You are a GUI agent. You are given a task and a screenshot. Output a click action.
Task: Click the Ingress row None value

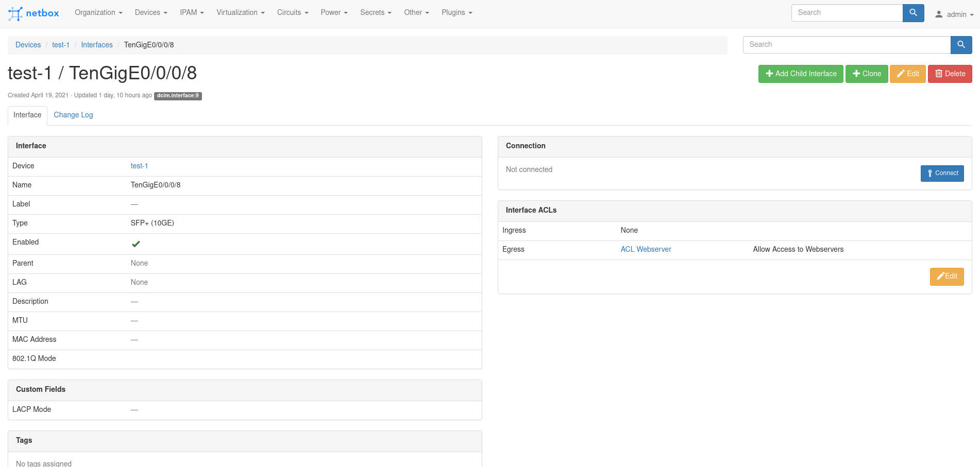(x=629, y=230)
